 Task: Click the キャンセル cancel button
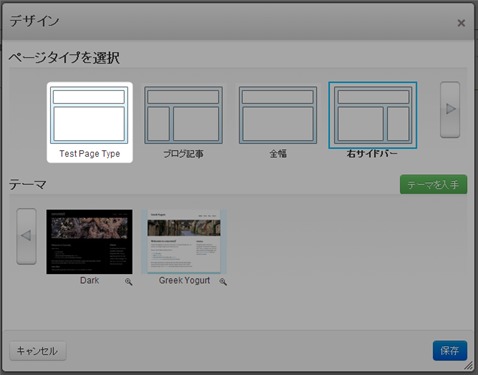(38, 351)
